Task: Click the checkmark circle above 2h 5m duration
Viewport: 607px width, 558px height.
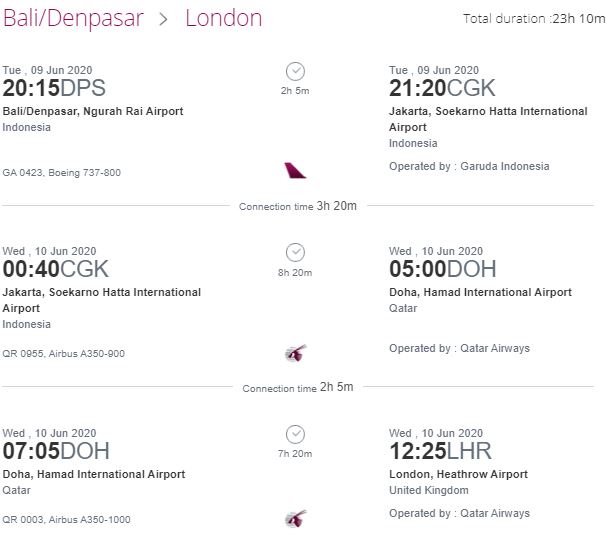Action: tap(295, 71)
